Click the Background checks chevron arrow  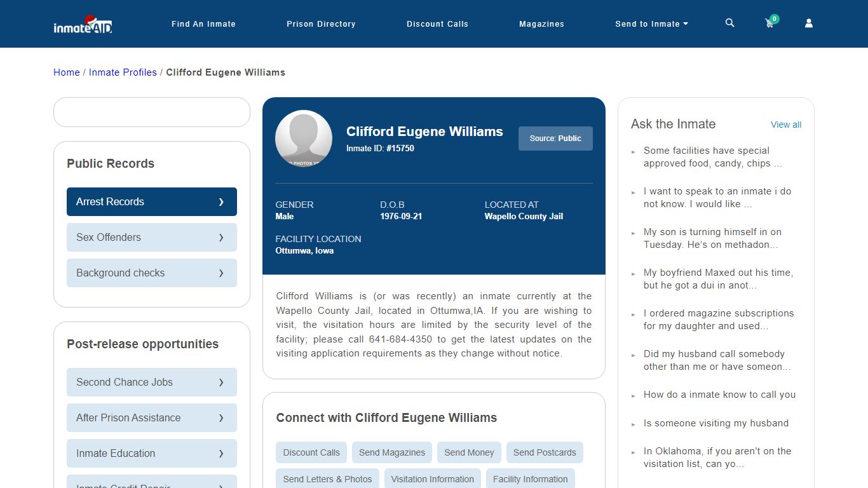pyautogui.click(x=221, y=273)
